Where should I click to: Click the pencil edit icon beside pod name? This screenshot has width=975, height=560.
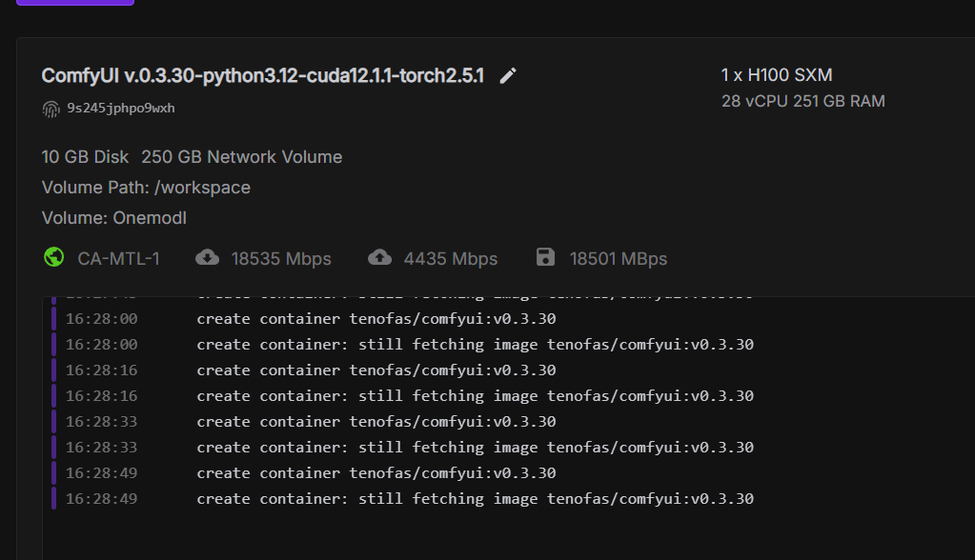point(508,76)
